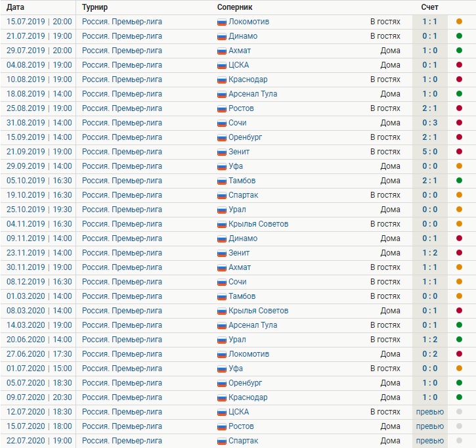Click the date 08.03.2020 | 14:00
The image size is (476, 448).
(x=39, y=311)
